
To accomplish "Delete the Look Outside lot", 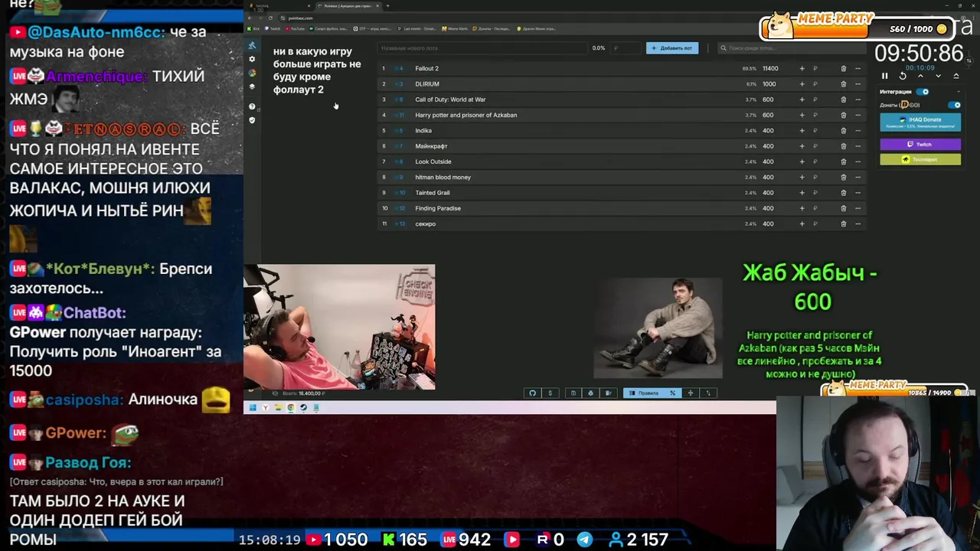I will pos(844,161).
